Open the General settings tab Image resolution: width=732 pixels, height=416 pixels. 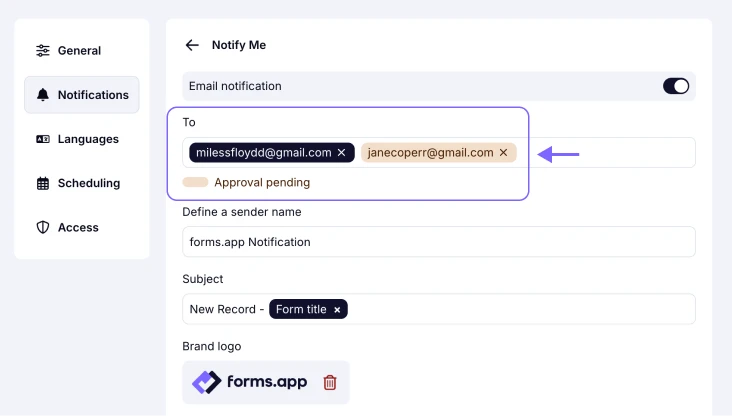tap(79, 51)
